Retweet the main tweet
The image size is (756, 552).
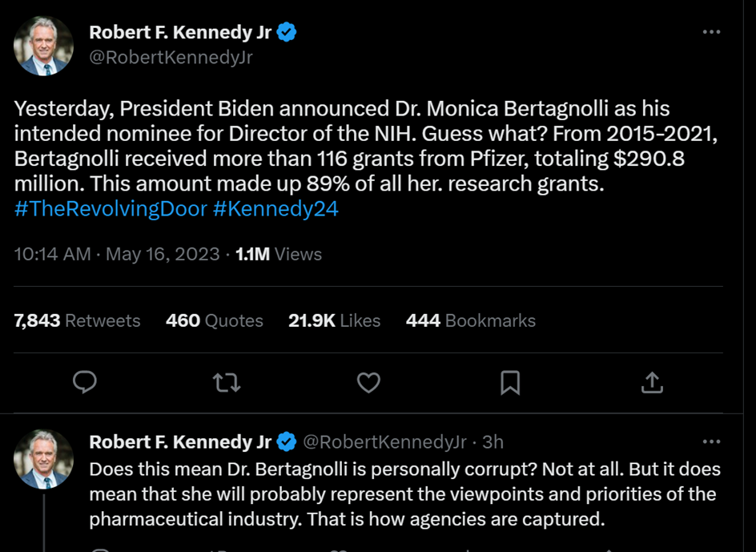point(227,382)
